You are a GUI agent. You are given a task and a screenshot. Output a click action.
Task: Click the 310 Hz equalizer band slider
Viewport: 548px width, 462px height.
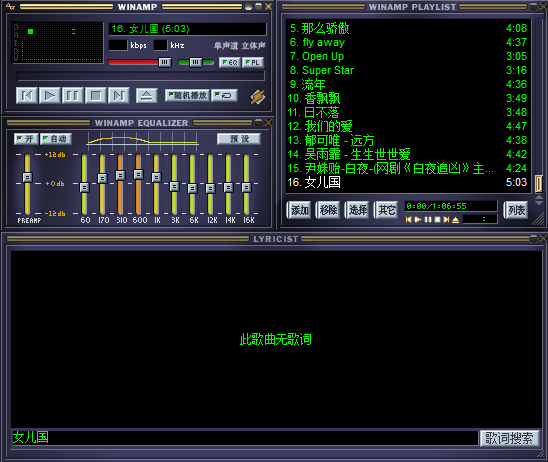120,175
